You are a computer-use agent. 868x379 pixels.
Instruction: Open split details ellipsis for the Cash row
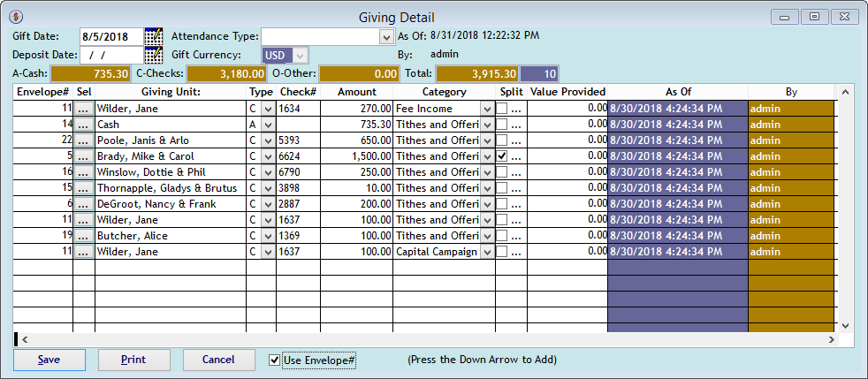(x=516, y=125)
